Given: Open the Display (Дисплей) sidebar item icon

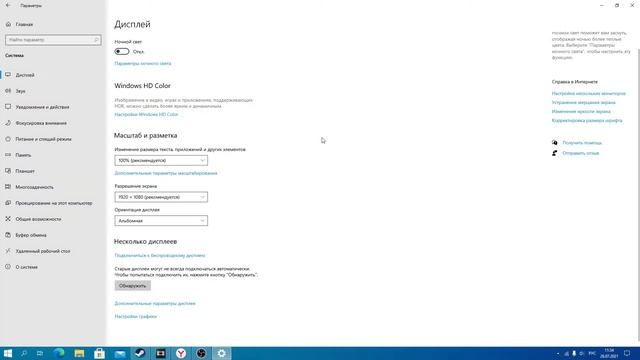Looking at the screenshot, I should (8, 75).
